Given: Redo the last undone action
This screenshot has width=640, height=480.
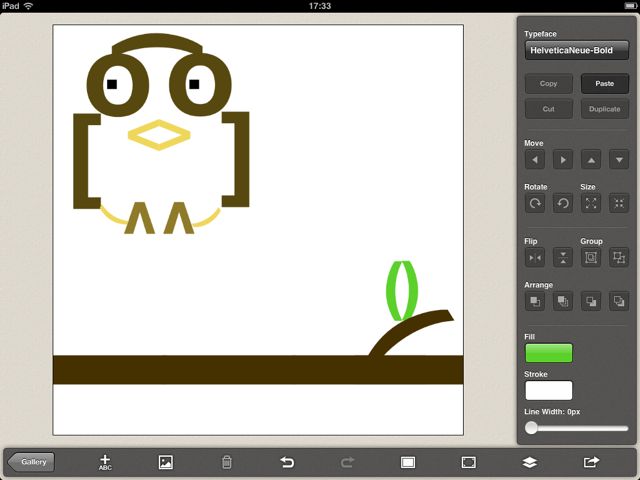Looking at the screenshot, I should pos(347,462).
